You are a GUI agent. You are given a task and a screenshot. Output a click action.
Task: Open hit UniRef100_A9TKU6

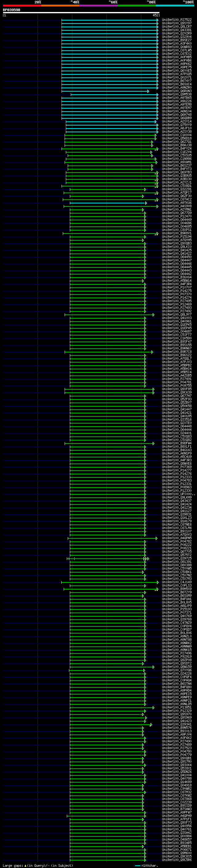[x=176, y=203]
